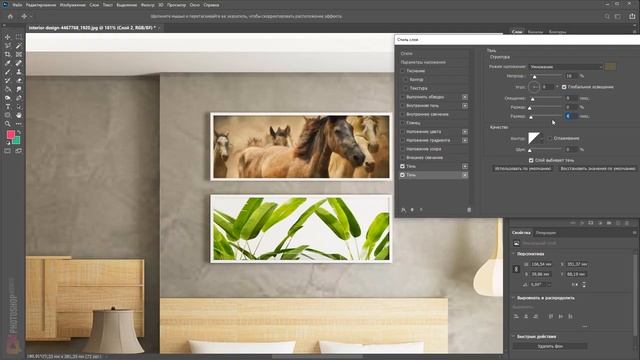
Task: Click the shadow noise (Шум) slider handle
Action: [530, 150]
